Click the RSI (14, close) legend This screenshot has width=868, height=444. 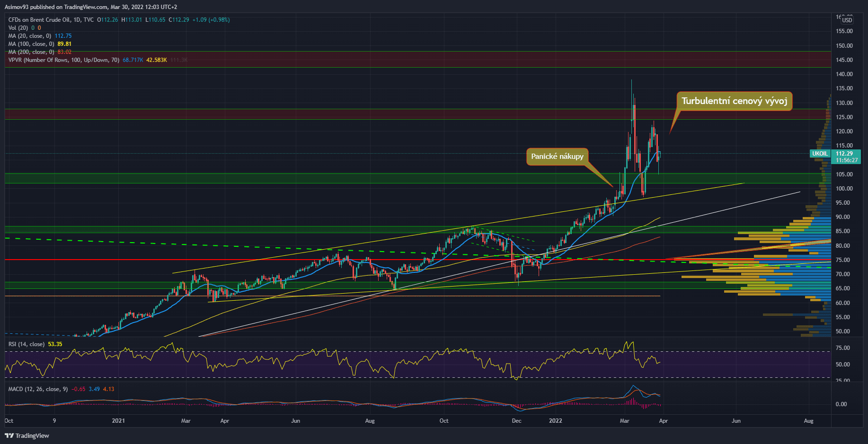pyautogui.click(x=27, y=344)
